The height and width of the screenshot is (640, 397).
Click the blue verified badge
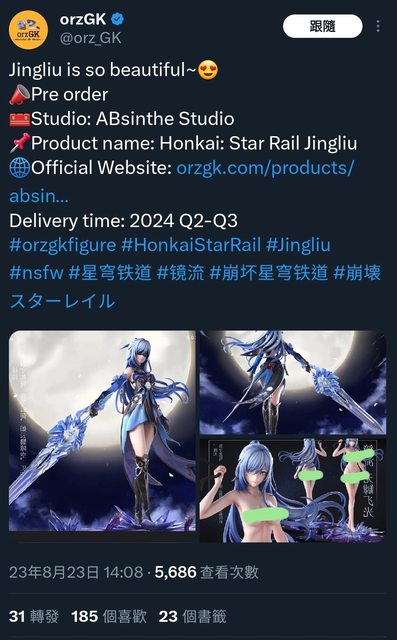[x=118, y=19]
